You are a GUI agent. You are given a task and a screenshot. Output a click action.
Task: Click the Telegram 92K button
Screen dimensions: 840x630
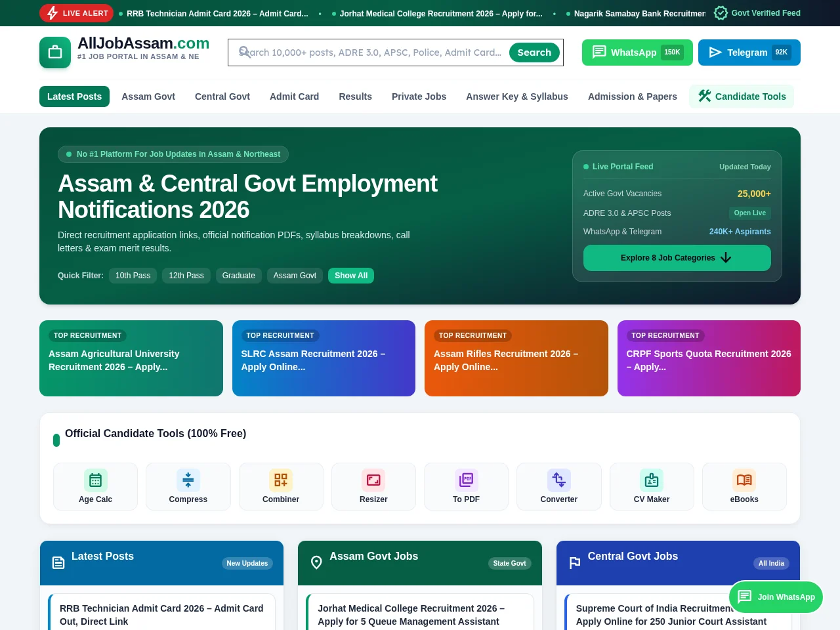[749, 52]
